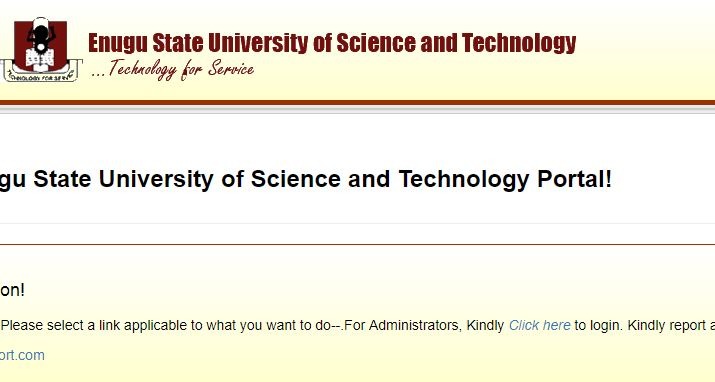Click the word 'Science' in black heading
Viewport: 715px width, 382px height.
pyautogui.click(x=295, y=179)
